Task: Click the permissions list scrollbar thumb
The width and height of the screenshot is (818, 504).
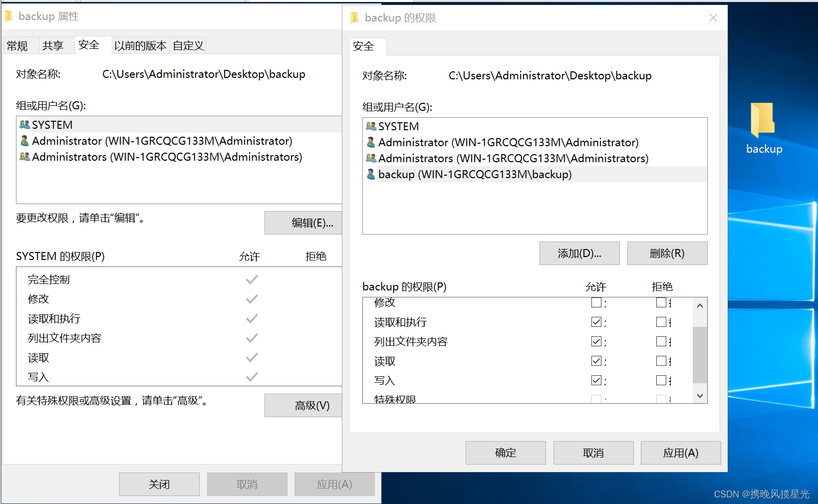Action: (700, 355)
